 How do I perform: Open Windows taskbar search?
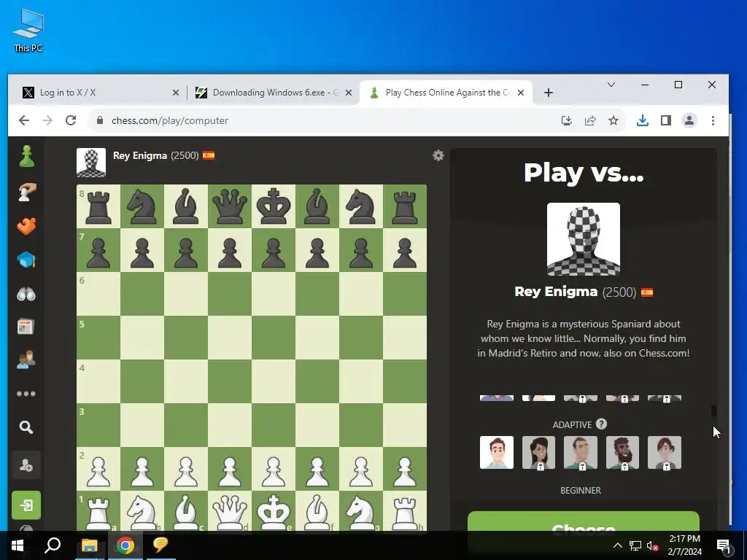pos(53,545)
